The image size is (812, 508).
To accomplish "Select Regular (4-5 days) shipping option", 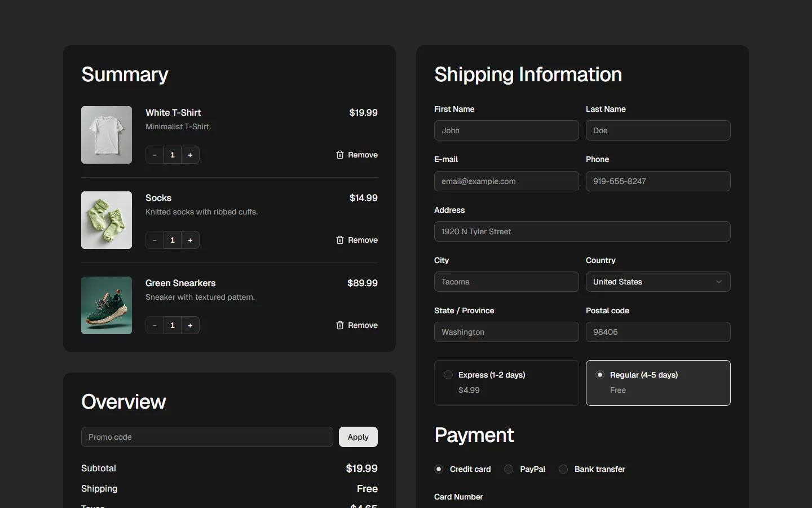I will (600, 375).
